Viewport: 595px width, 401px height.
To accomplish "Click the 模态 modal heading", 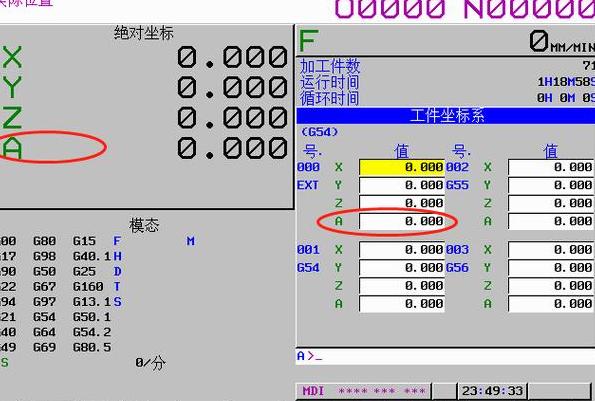I will (x=144, y=225).
